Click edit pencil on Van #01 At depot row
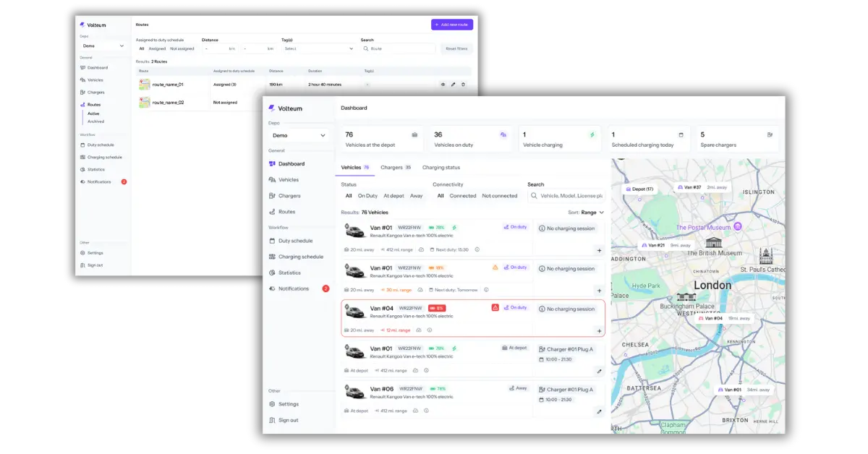868x454 pixels. coord(599,371)
